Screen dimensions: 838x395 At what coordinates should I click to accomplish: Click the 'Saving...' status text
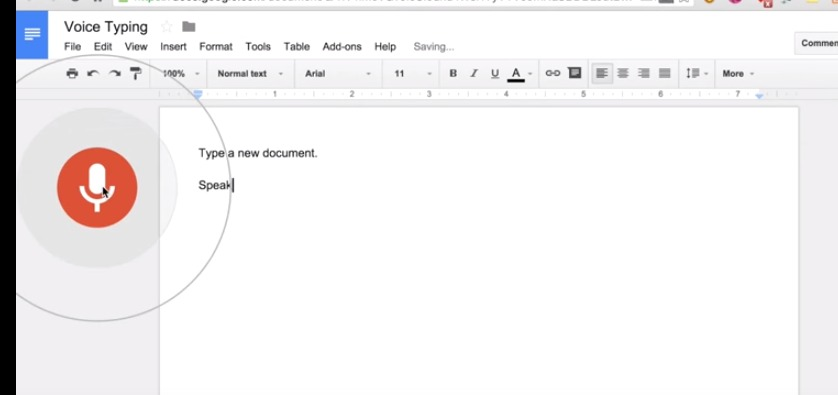click(434, 47)
